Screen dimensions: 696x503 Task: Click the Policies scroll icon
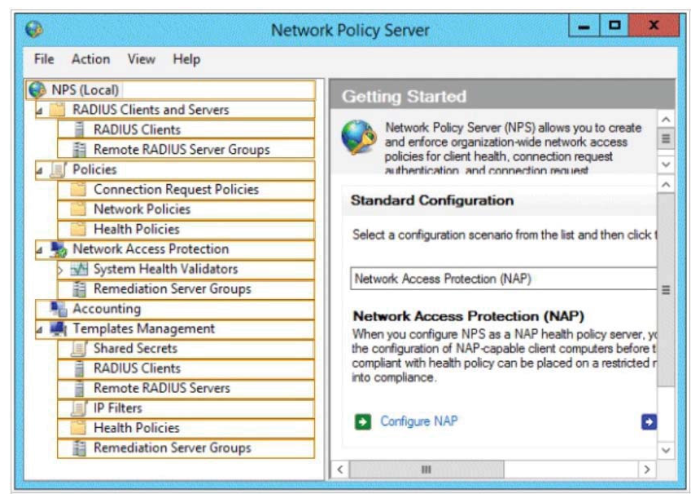[x=59, y=170]
